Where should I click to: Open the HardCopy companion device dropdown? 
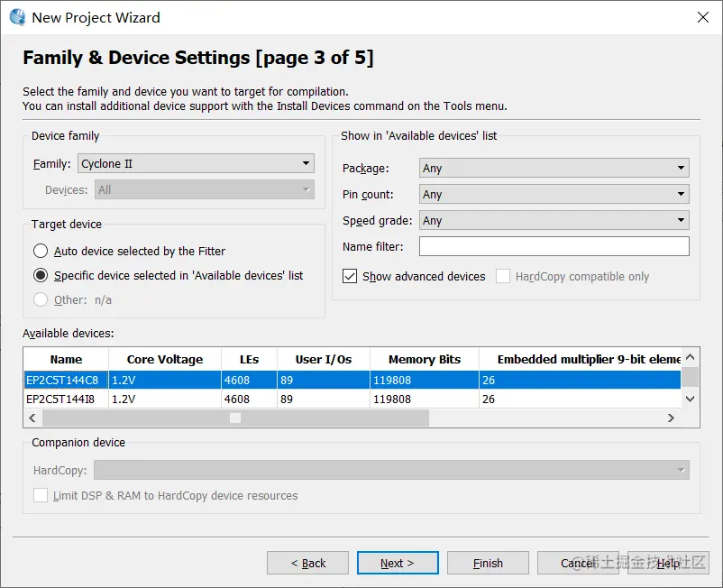click(391, 470)
